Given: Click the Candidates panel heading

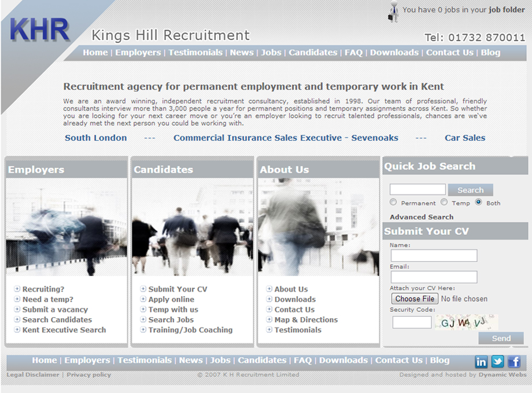Looking at the screenshot, I should click(x=163, y=170).
